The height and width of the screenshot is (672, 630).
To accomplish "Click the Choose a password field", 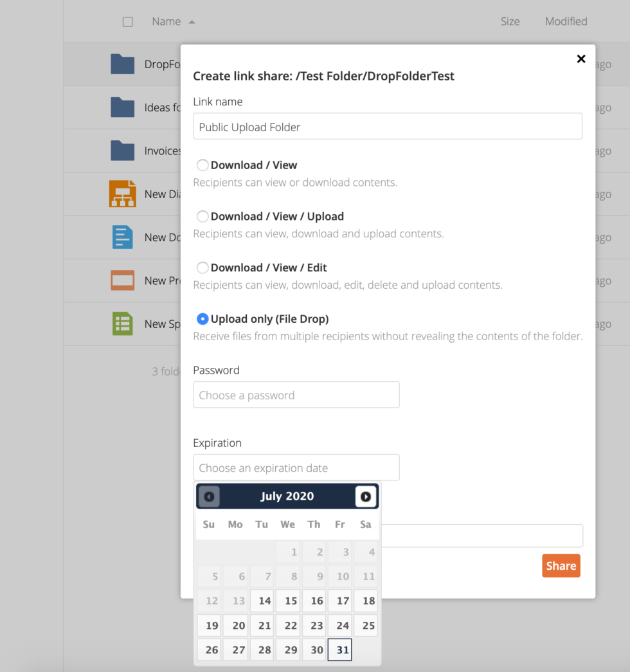I will tap(296, 395).
